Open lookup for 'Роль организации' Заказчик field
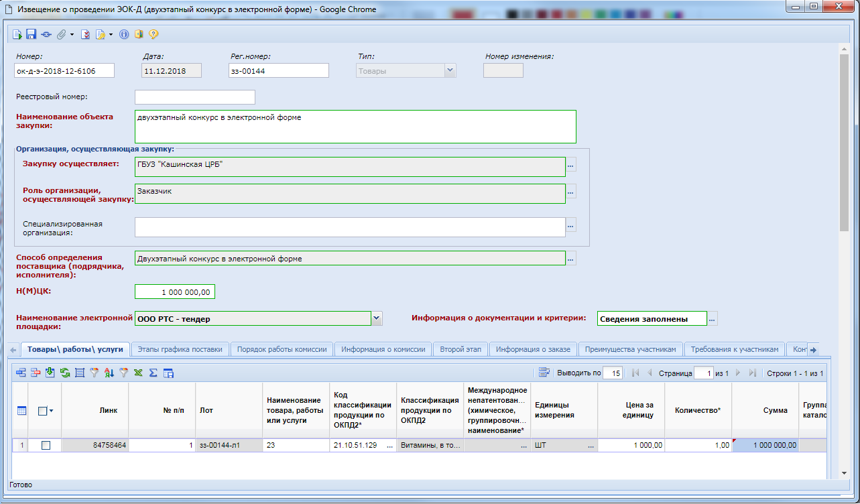The width and height of the screenshot is (860, 504). [x=571, y=192]
